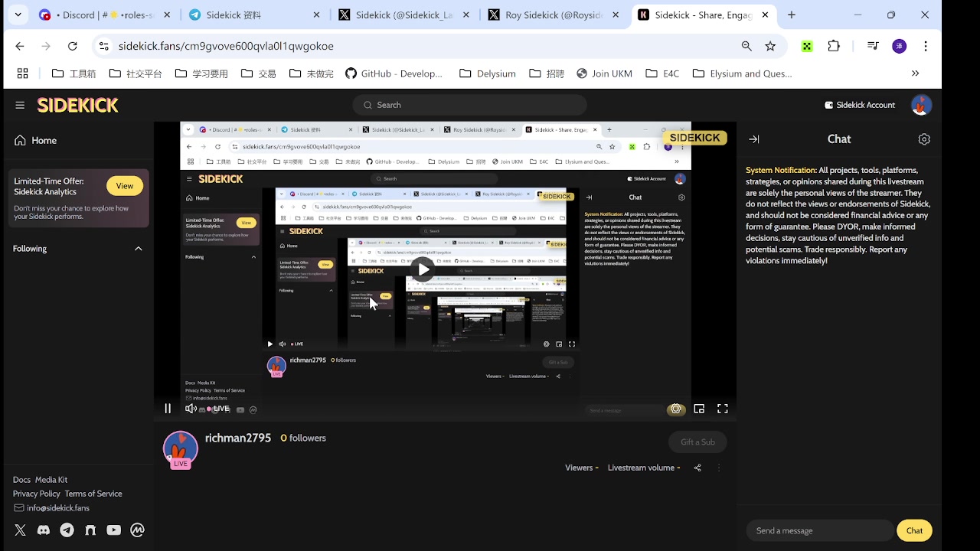Open 社交平台 bookmark folder
This screenshot has width=980, height=551.
[136, 73]
